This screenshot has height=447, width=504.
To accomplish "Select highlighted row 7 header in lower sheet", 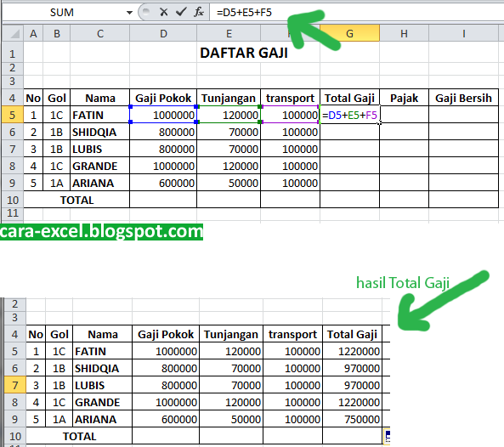I will tap(14, 385).
